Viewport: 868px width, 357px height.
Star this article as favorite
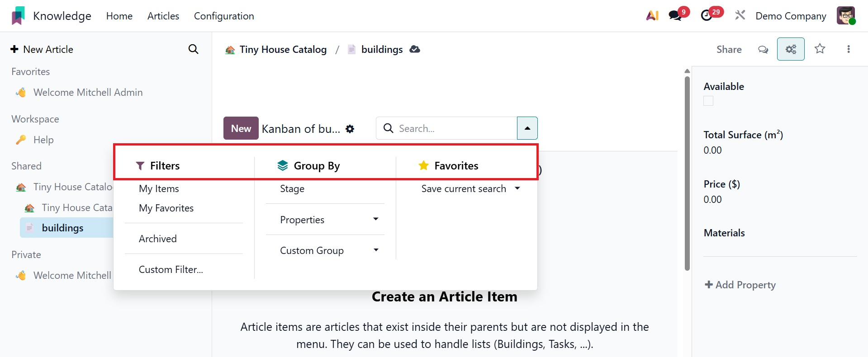(820, 49)
